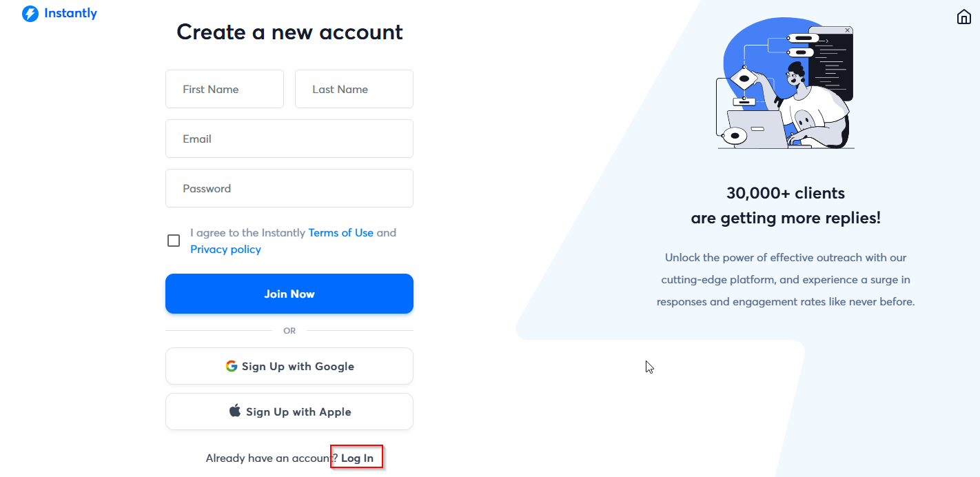Select the Last Name input box
The width and height of the screenshot is (980, 477).
coord(354,89)
